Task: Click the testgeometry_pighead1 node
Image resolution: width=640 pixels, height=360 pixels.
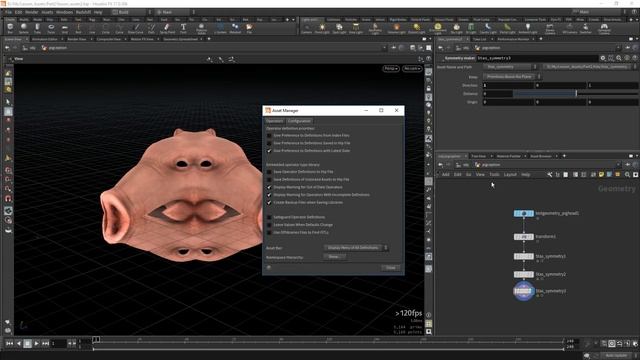Action: [x=524, y=213]
